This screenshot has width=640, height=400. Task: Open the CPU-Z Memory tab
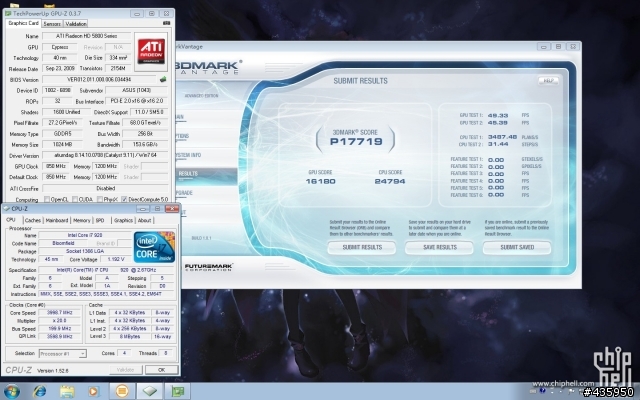point(82,220)
